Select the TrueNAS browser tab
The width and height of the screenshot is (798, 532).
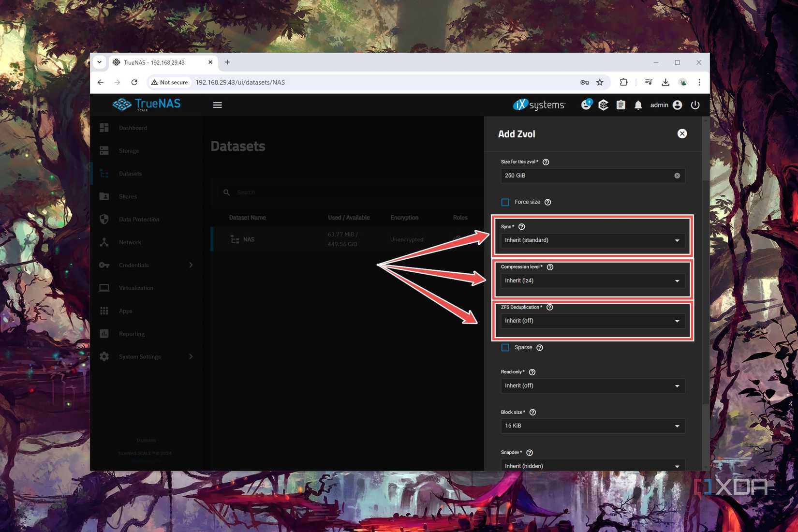click(163, 62)
